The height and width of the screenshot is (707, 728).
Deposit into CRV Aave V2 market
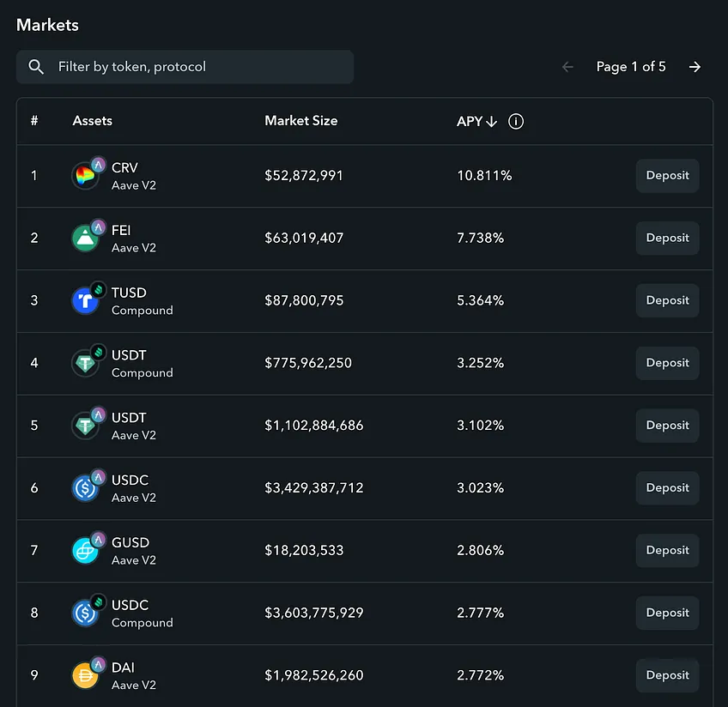667,175
